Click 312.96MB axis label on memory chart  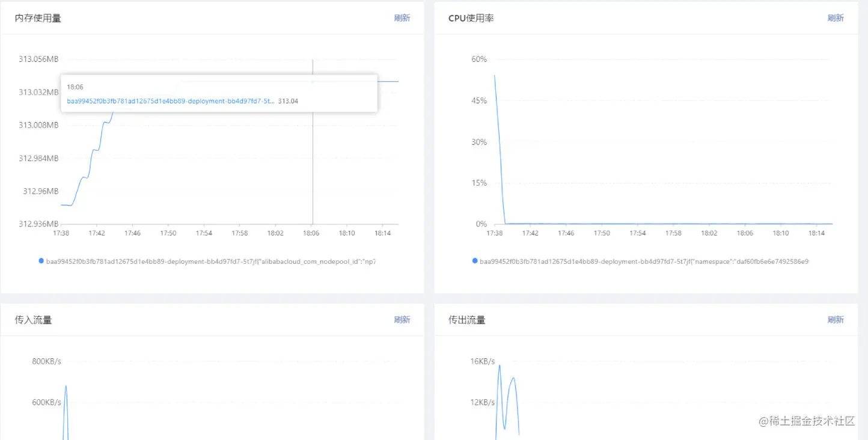pyautogui.click(x=41, y=191)
